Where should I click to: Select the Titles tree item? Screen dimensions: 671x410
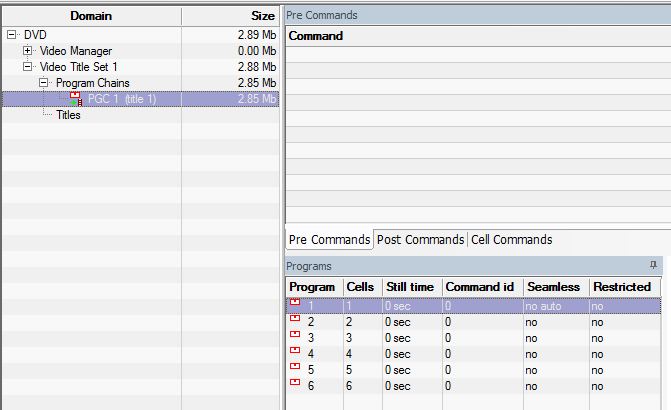coord(68,115)
